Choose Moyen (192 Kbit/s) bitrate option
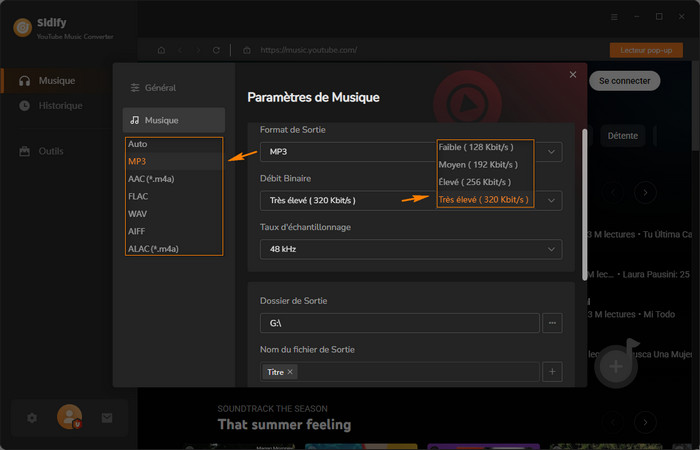 point(476,164)
